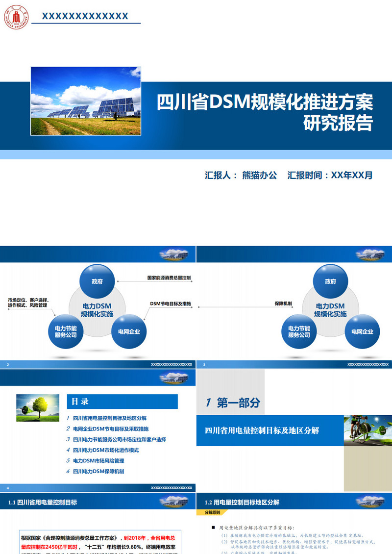The width and height of the screenshot is (392, 554).
Task: Select the 政府 circle in the left diagram
Action: tap(98, 281)
